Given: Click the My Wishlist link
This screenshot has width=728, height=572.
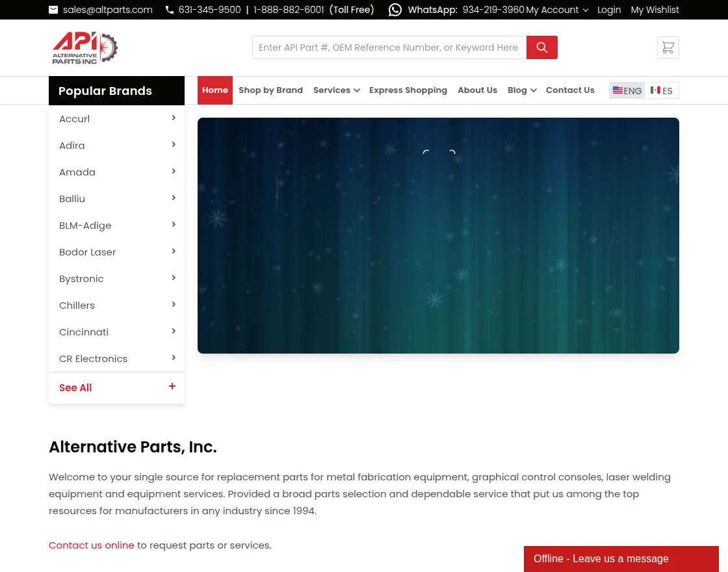Looking at the screenshot, I should [x=655, y=10].
